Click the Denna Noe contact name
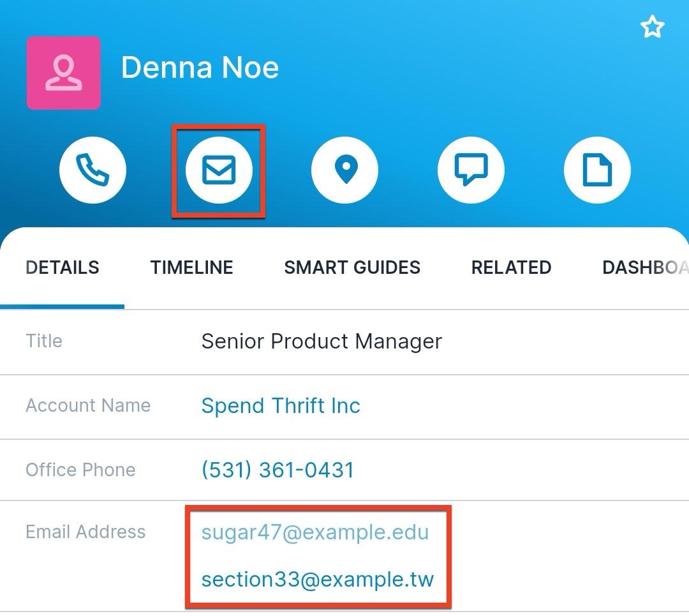689x616 pixels. click(200, 68)
